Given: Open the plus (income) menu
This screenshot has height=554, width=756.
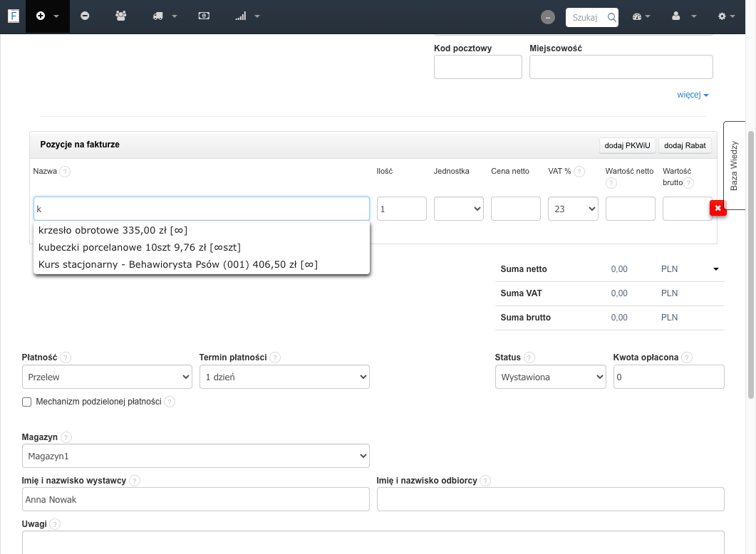Looking at the screenshot, I should click(47, 16).
